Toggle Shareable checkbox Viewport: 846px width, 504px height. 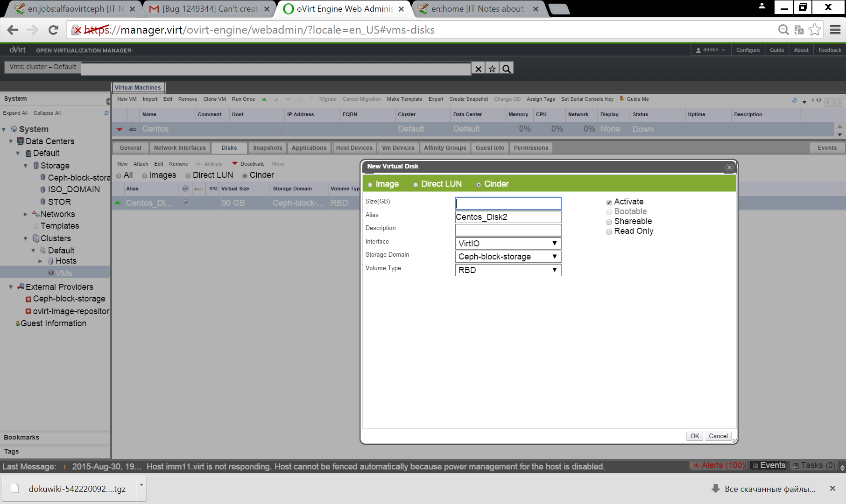609,222
